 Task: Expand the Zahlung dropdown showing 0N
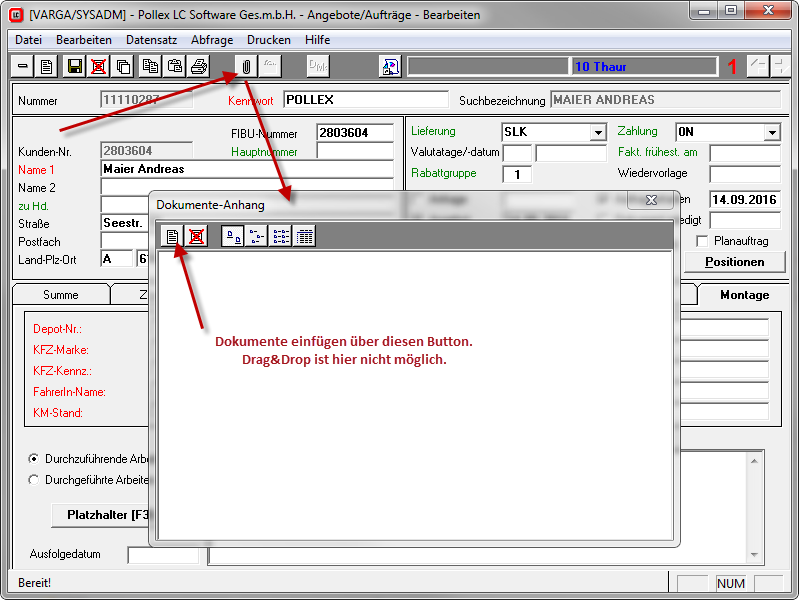pos(771,133)
